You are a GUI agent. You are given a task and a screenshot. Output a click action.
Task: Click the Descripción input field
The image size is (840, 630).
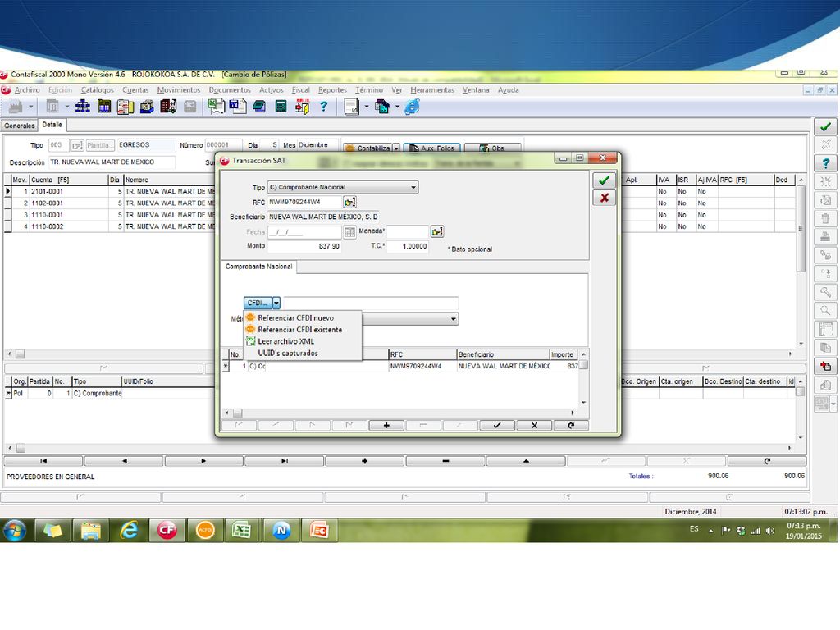pyautogui.click(x=112, y=162)
